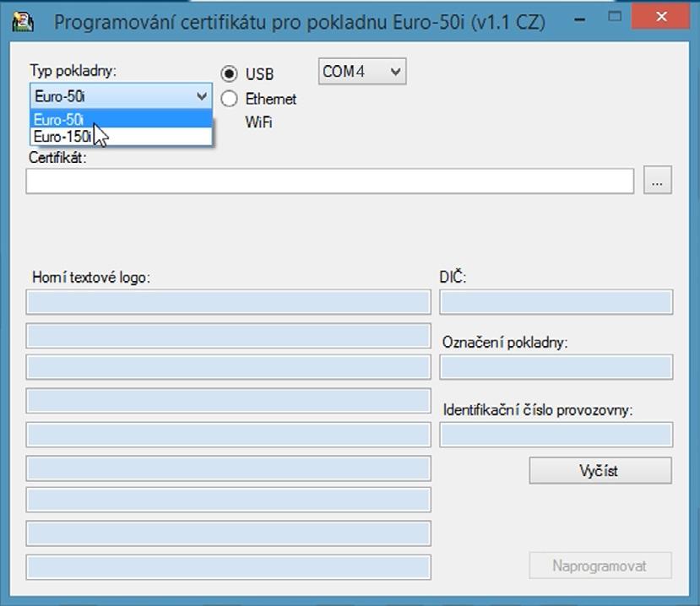Open the COM4 port dropdown
This screenshot has width=700, height=606.
(x=362, y=72)
